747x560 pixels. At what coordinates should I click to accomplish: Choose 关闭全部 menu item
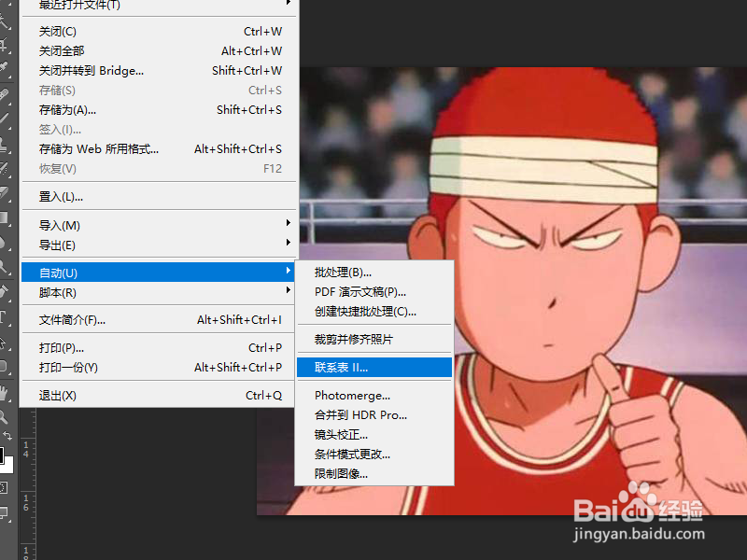[x=159, y=51]
